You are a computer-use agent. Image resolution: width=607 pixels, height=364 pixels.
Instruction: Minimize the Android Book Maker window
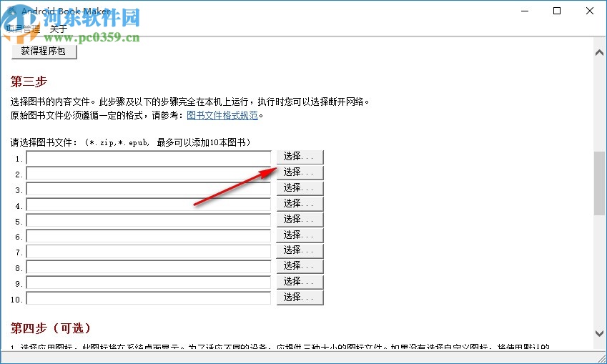pos(525,11)
